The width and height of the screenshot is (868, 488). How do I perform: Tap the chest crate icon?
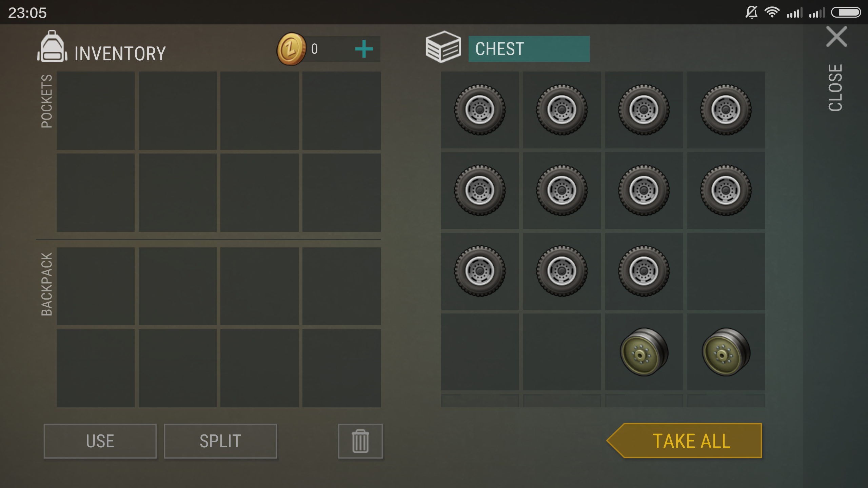click(443, 47)
